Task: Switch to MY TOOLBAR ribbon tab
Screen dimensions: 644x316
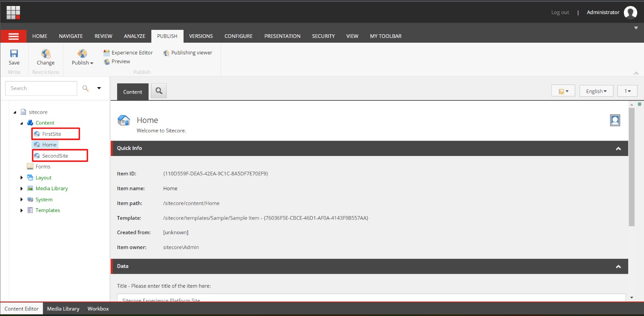Action: pyautogui.click(x=386, y=36)
